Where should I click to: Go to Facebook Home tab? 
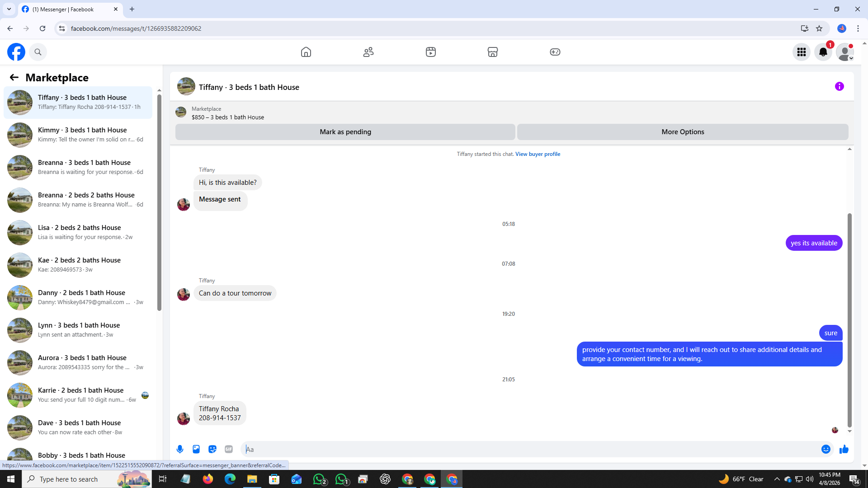(x=306, y=52)
